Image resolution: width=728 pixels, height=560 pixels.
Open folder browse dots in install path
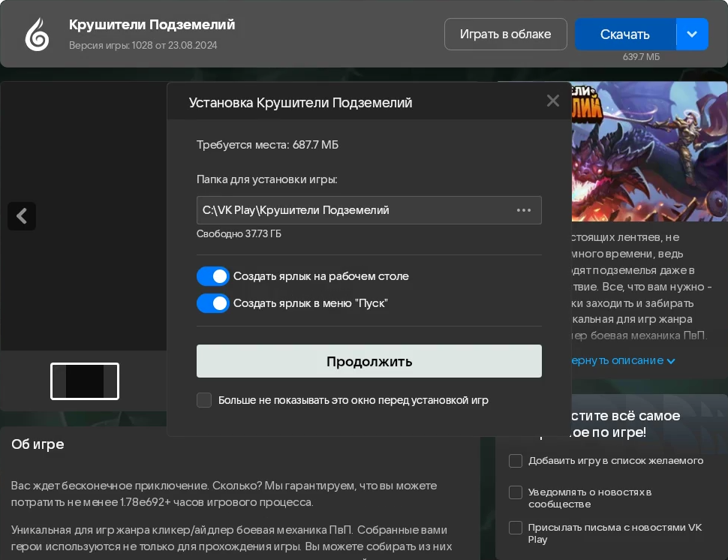(524, 210)
